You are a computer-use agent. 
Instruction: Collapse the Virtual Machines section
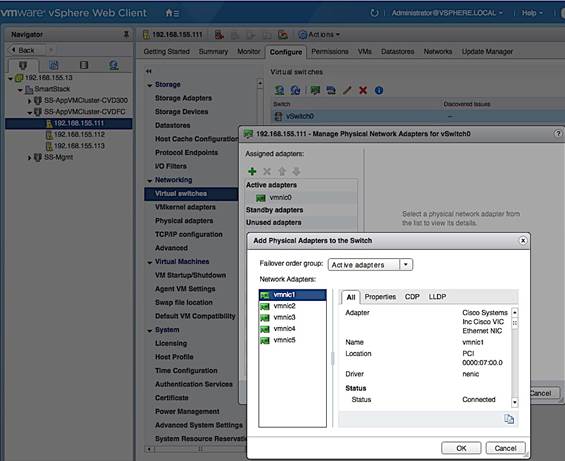tap(150, 262)
